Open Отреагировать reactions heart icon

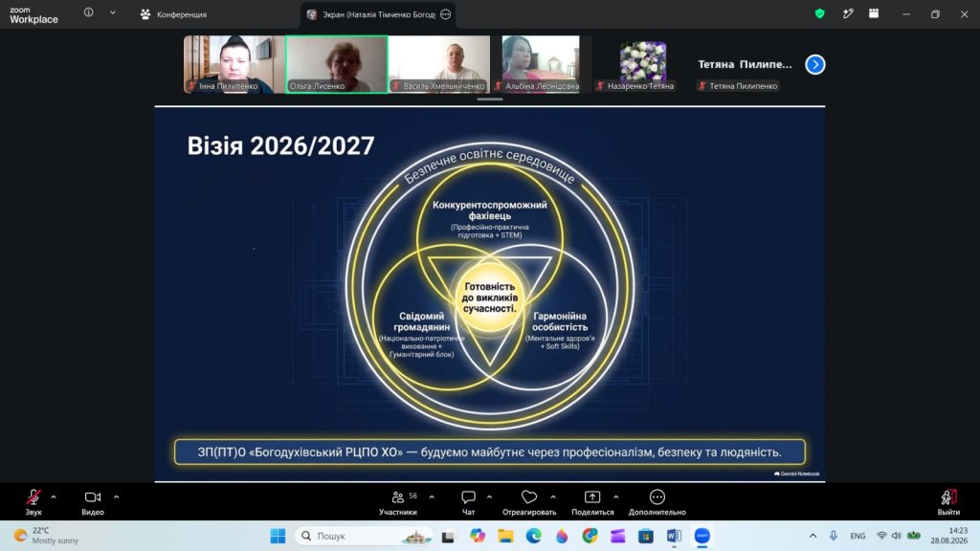coord(528,502)
